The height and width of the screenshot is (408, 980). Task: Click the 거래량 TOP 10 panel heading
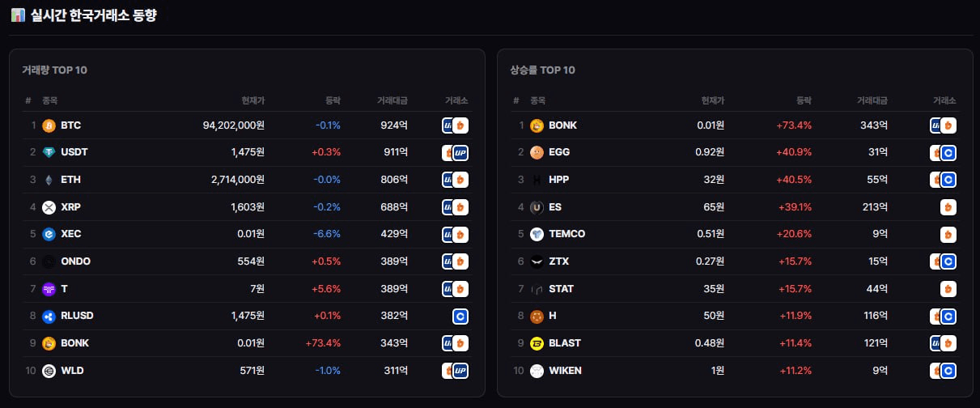(54, 70)
